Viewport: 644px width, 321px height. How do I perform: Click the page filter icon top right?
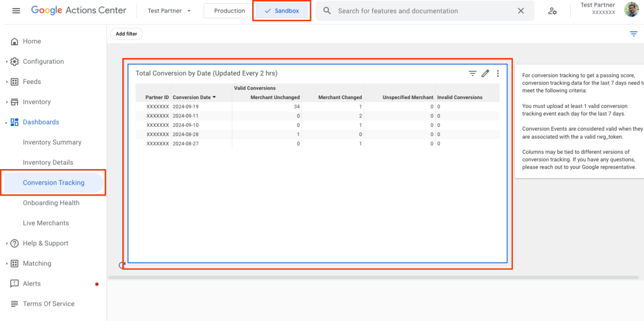(x=633, y=34)
